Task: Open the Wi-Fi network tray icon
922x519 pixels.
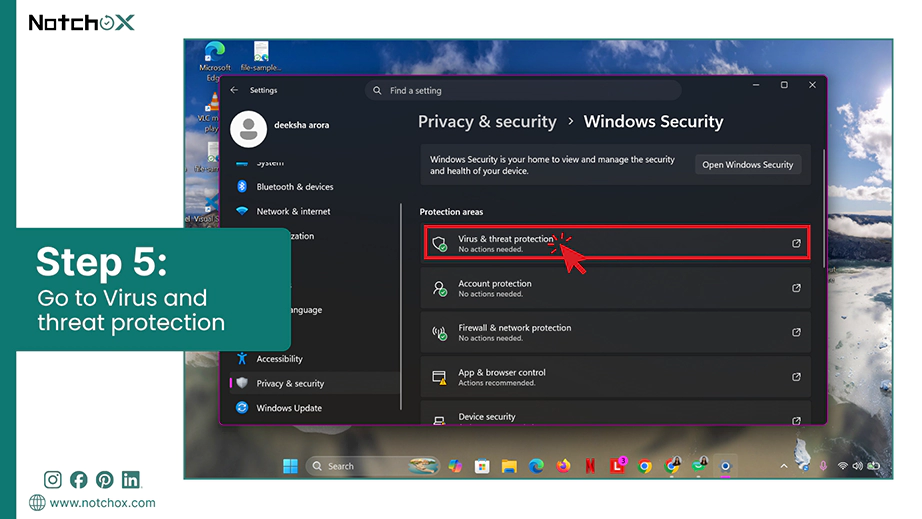Action: coord(843,466)
